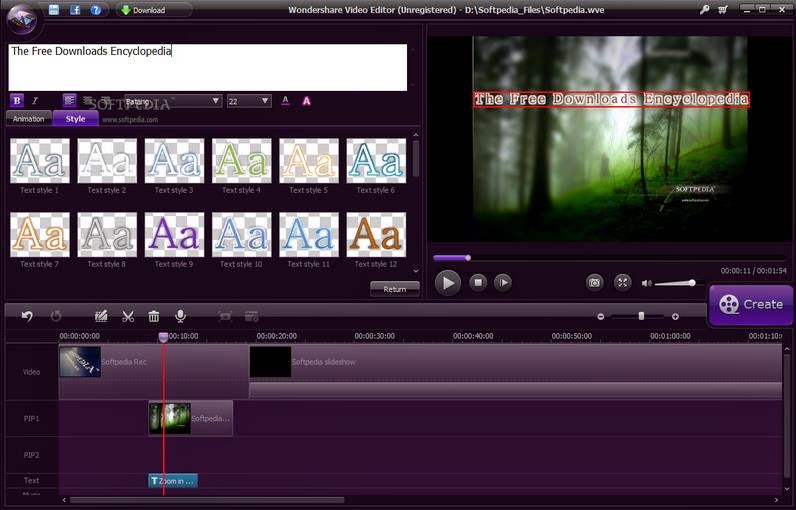Click the volume slider handle
Viewport: 796px width, 510px height.
pos(692,283)
